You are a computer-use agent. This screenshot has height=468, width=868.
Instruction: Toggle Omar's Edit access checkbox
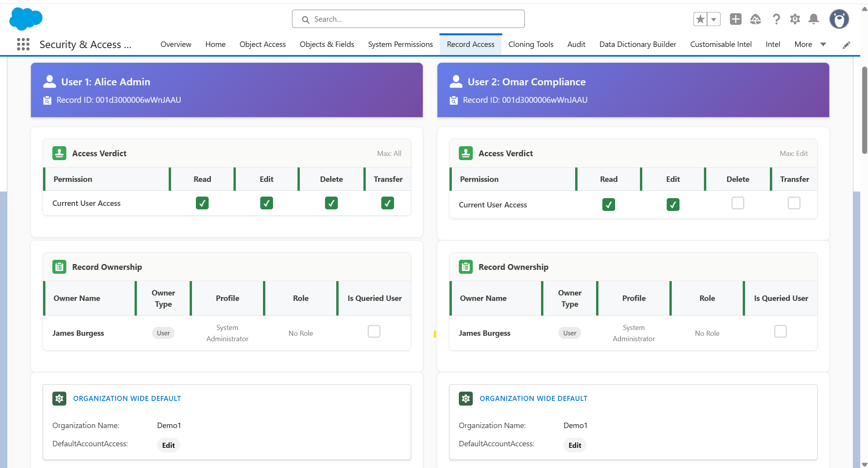point(673,204)
